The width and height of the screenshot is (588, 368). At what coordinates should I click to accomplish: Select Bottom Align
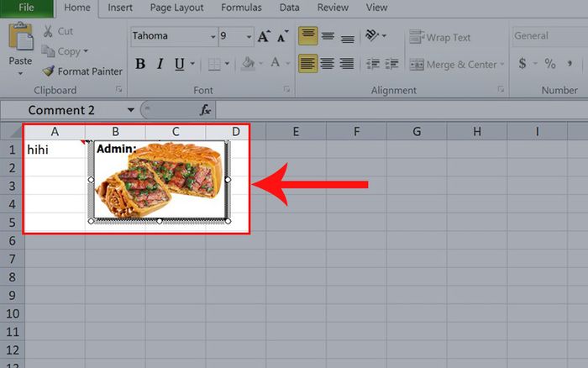click(x=348, y=37)
